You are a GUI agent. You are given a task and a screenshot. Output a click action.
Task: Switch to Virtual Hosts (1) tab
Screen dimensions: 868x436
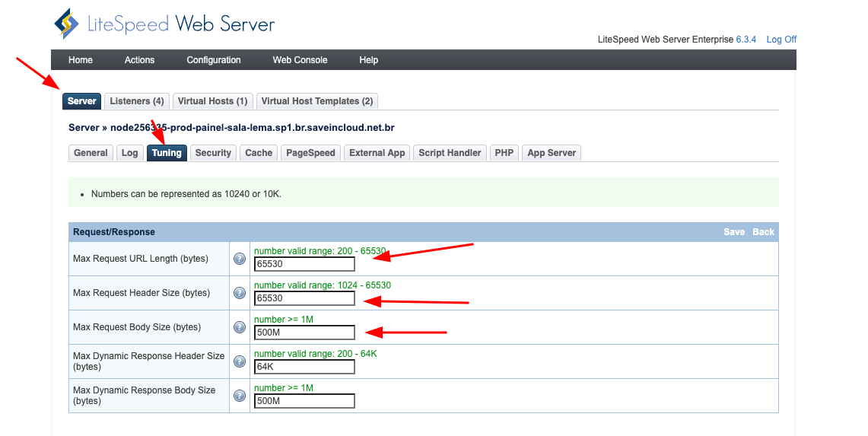(212, 101)
